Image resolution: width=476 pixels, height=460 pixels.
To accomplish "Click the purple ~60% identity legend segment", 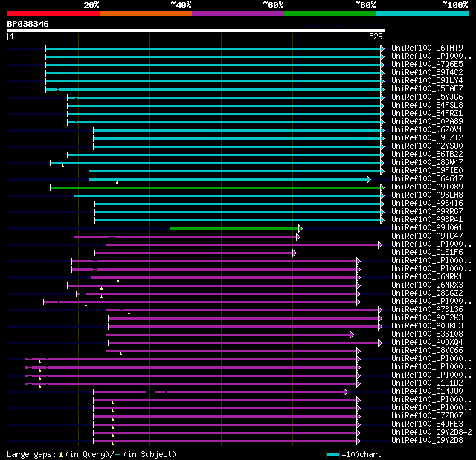I will pyautogui.click(x=238, y=13).
